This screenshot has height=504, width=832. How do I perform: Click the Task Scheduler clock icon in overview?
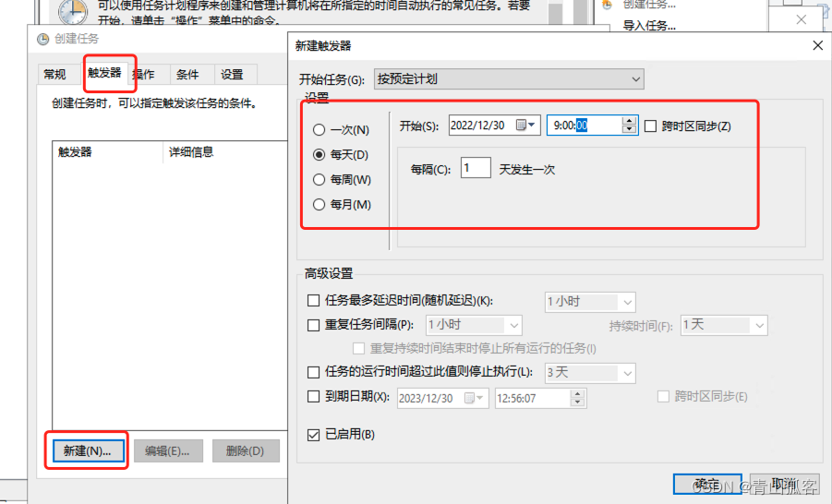pyautogui.click(x=73, y=12)
